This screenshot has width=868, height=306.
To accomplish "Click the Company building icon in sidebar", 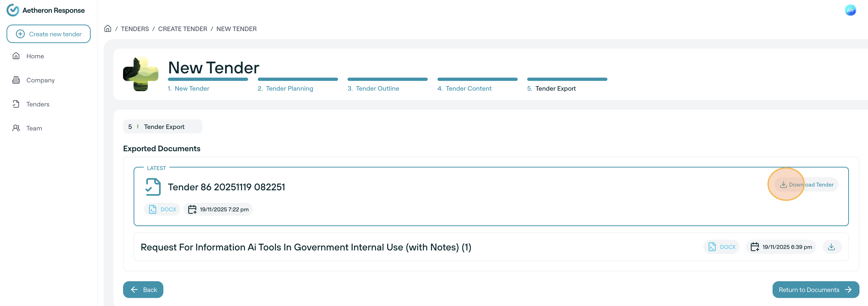I will coord(16,80).
